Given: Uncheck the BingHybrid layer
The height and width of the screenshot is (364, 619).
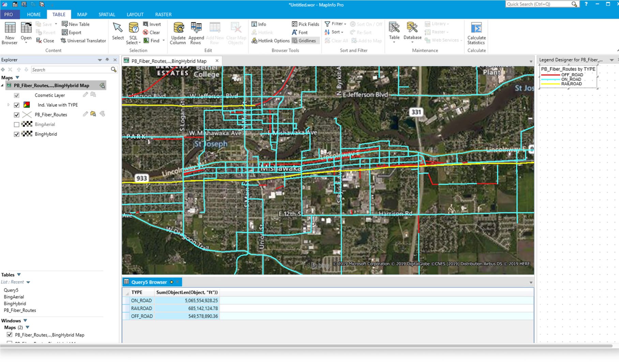Looking at the screenshot, I should (17, 134).
